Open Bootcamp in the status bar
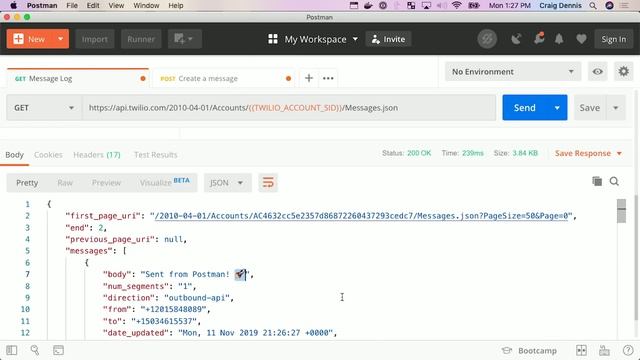The height and width of the screenshot is (360, 640). click(529, 351)
